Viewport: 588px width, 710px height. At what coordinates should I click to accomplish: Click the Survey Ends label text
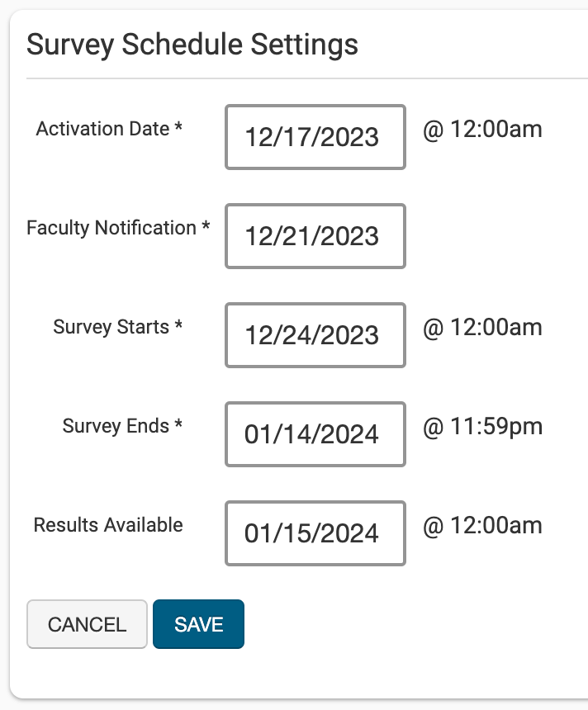116,426
